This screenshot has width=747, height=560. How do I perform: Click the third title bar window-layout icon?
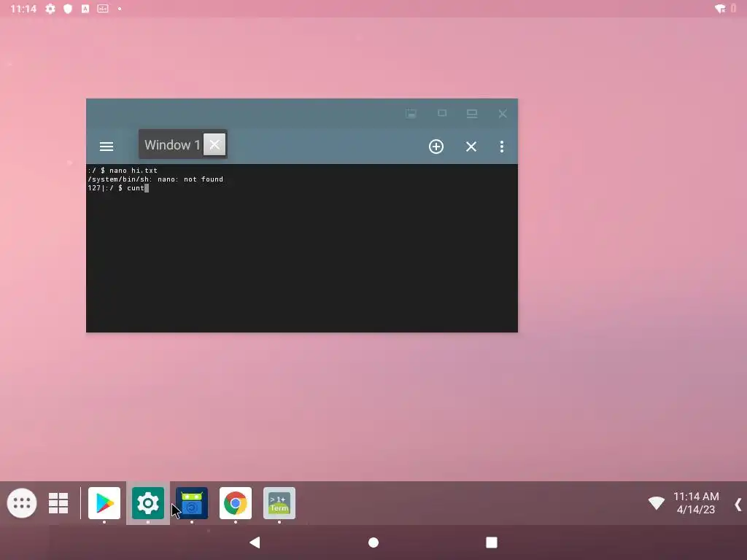[x=472, y=113]
